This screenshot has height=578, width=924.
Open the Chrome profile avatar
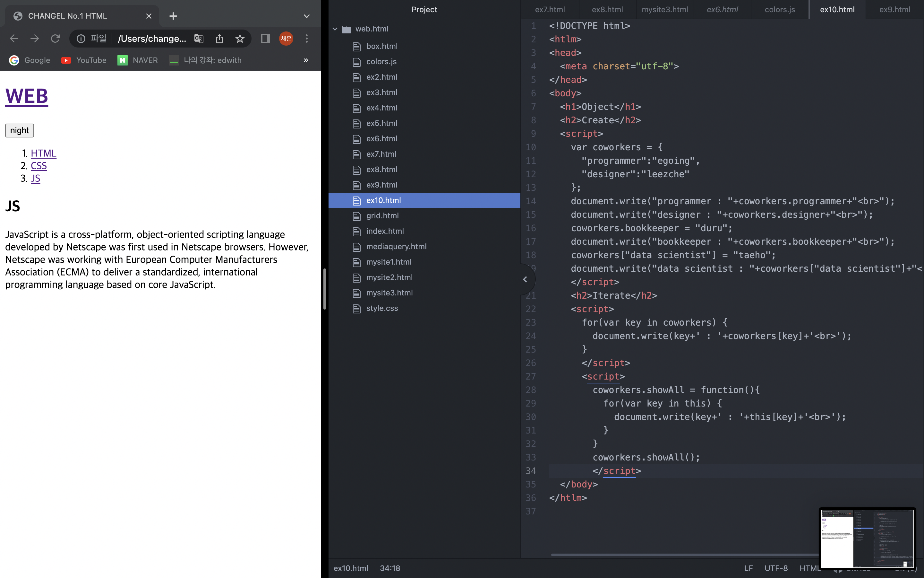(x=286, y=39)
